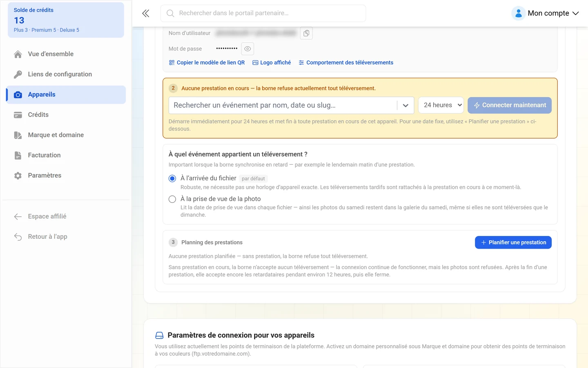Click the card icon for Crédits
Screen dimensions: 588x368
point(18,115)
